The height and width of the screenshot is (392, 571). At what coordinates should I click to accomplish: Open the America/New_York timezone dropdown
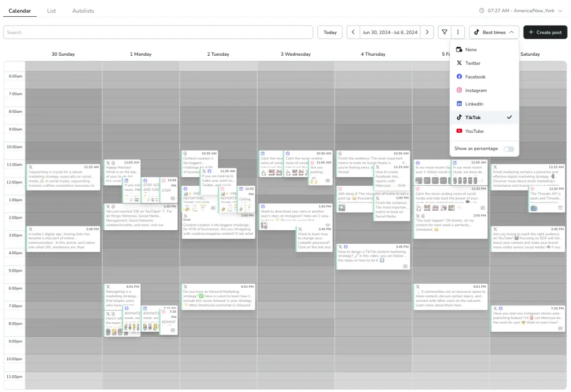point(520,11)
